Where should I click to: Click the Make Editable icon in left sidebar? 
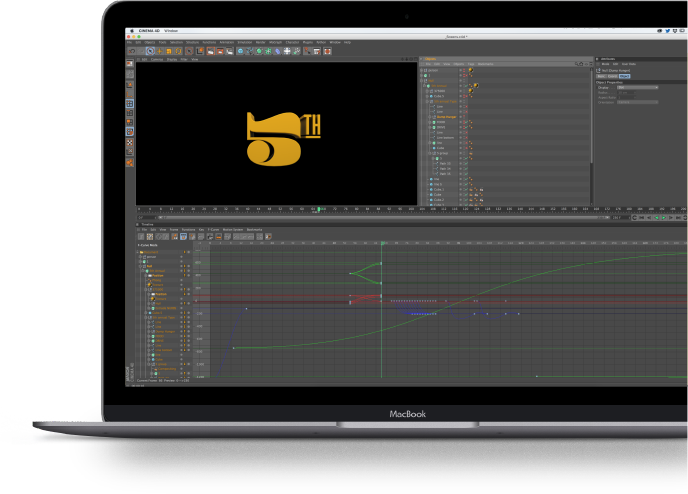[130, 63]
